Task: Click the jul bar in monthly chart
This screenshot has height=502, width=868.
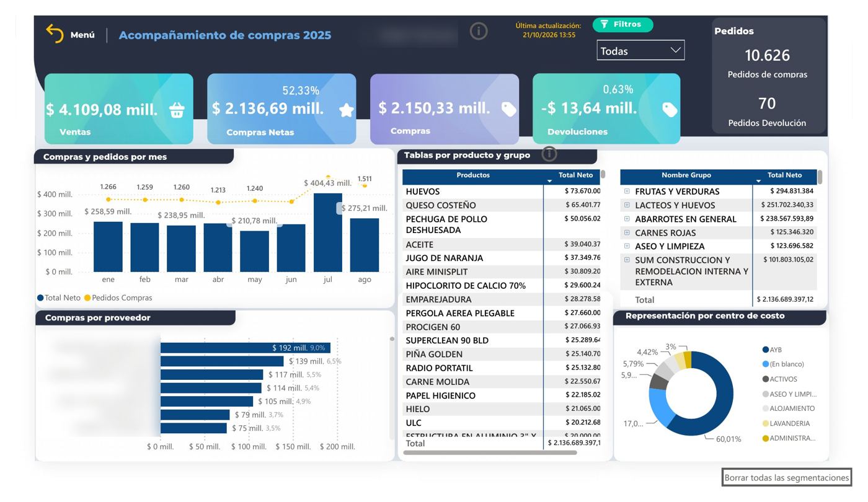Action: click(328, 232)
